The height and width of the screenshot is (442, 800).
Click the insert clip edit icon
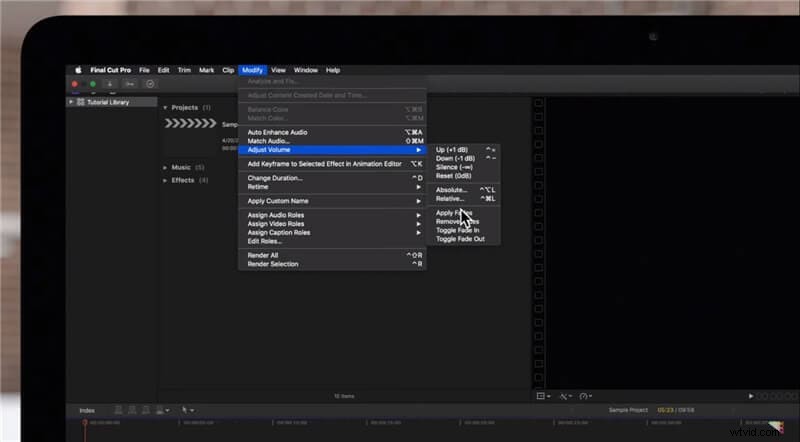click(x=132, y=410)
